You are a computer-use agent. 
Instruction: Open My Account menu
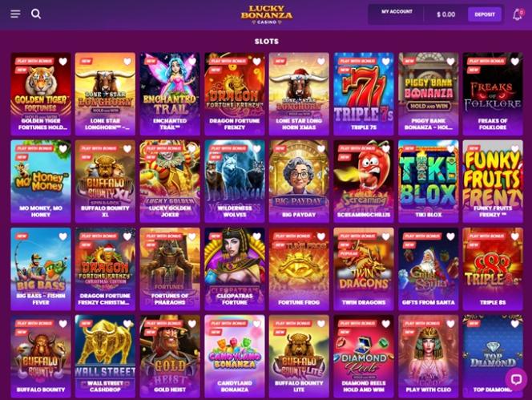click(397, 11)
